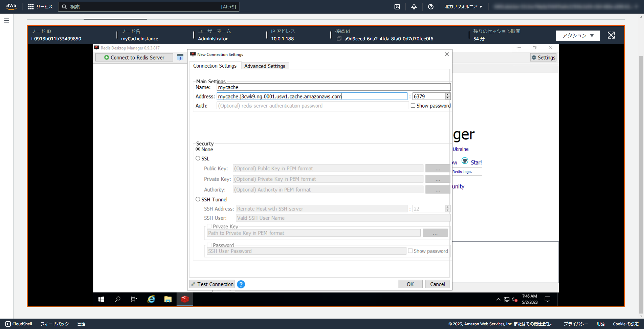Click the Test Connection button
644x329 pixels.
tap(212, 284)
